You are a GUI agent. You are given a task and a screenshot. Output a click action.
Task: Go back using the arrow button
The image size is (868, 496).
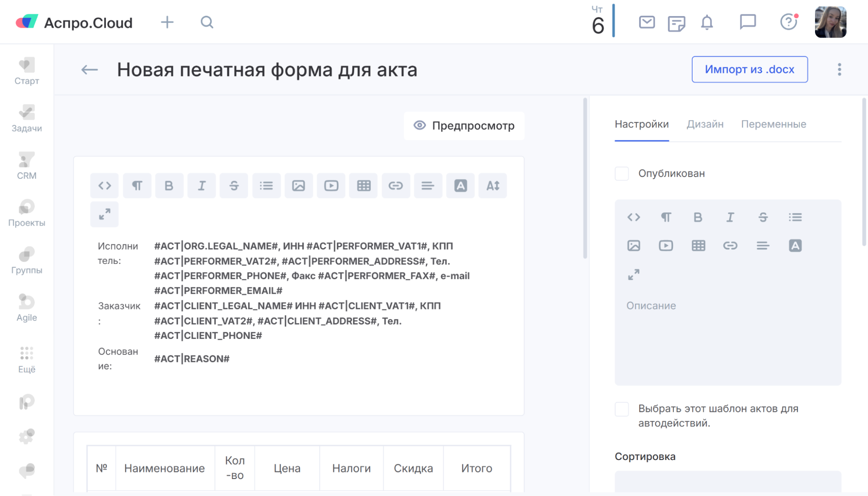pos(89,69)
